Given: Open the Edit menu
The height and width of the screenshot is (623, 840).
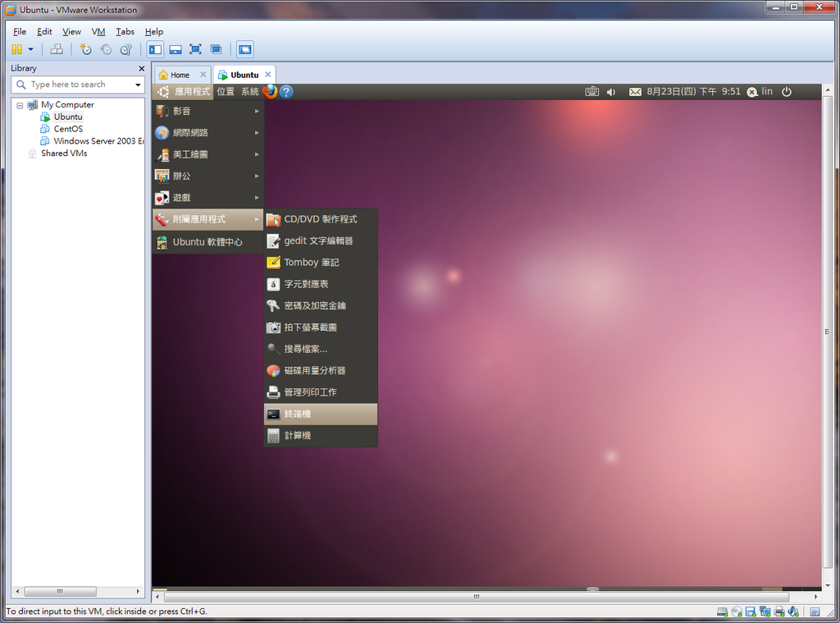Looking at the screenshot, I should pos(44,32).
